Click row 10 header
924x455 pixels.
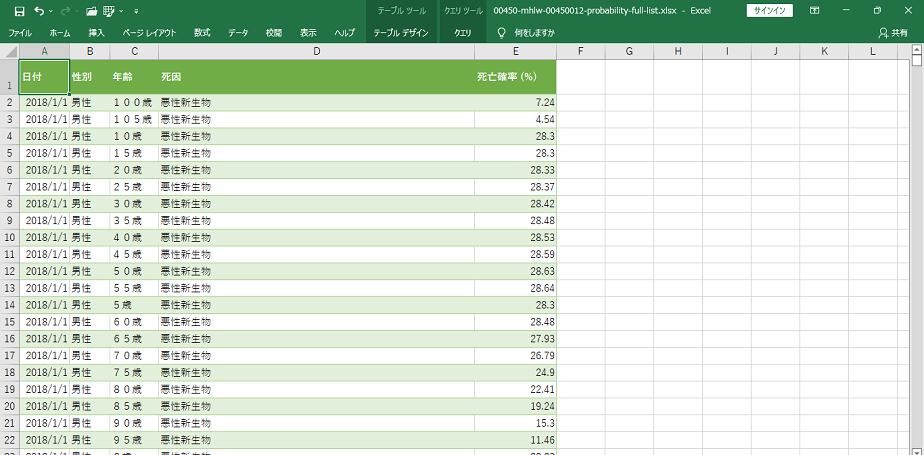[x=9, y=237]
